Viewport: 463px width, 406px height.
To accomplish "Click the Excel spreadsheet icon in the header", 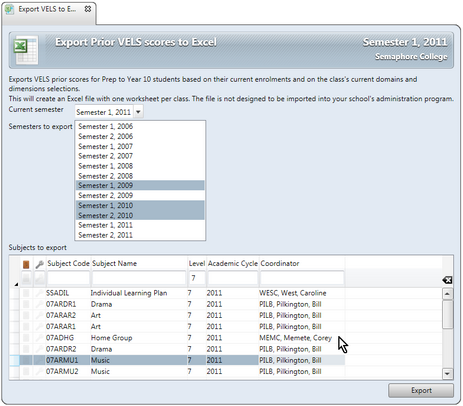I will (x=26, y=50).
